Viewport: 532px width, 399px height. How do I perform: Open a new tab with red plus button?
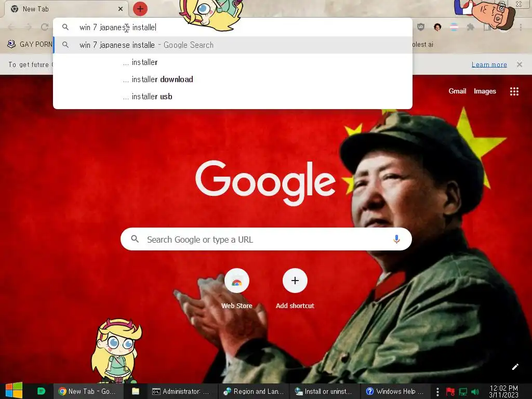(x=140, y=9)
